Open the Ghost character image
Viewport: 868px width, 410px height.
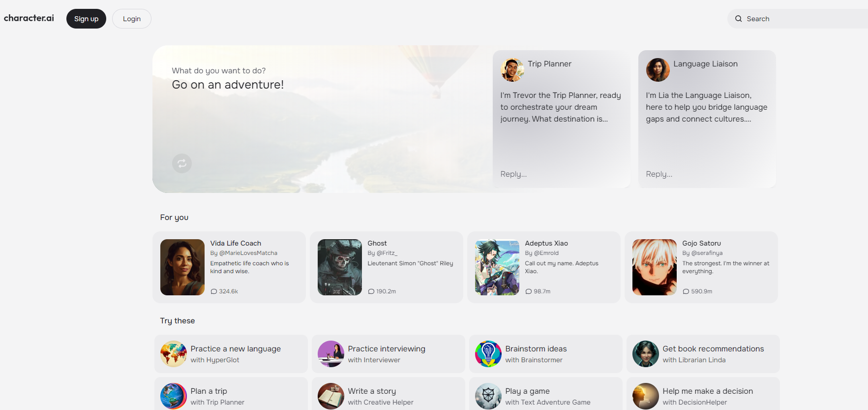(x=339, y=267)
